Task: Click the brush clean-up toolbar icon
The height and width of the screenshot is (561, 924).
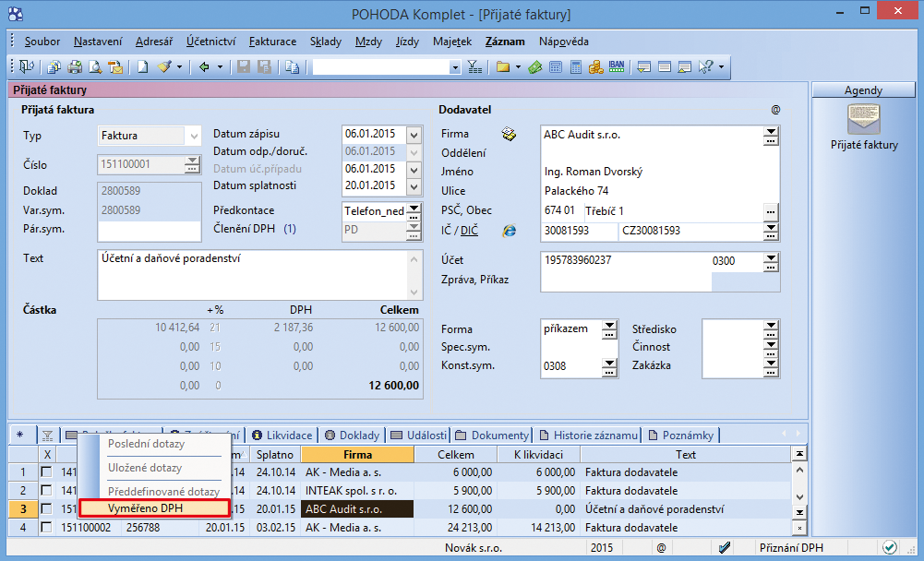Action: point(164,66)
